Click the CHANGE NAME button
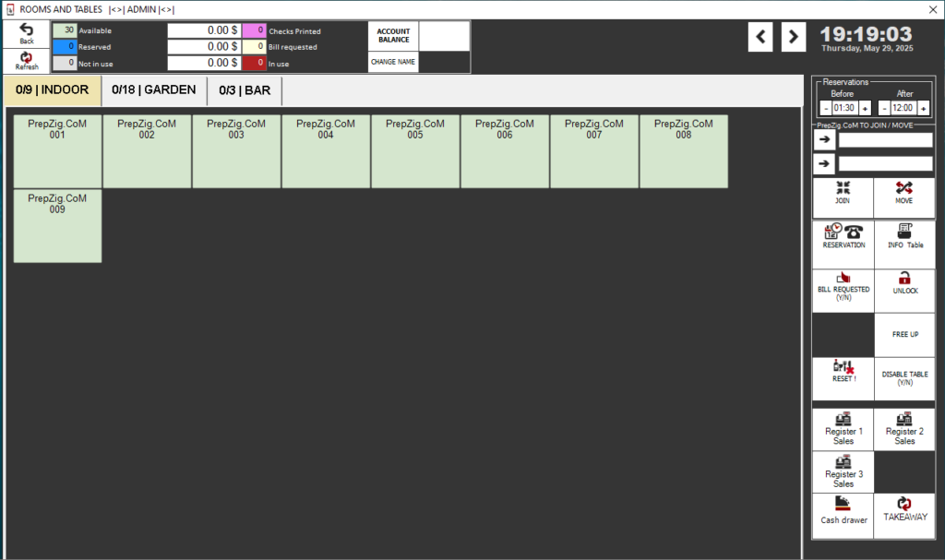Screen dimensions: 945x560 [x=393, y=62]
